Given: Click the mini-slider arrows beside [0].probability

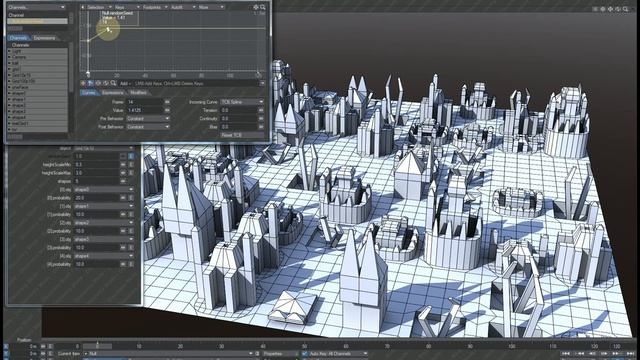Looking at the screenshot, I should [x=123, y=198].
